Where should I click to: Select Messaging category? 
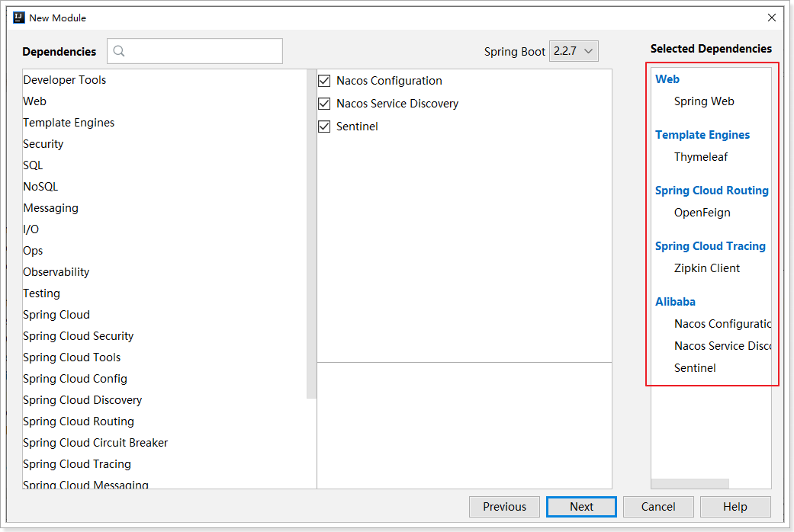point(50,208)
